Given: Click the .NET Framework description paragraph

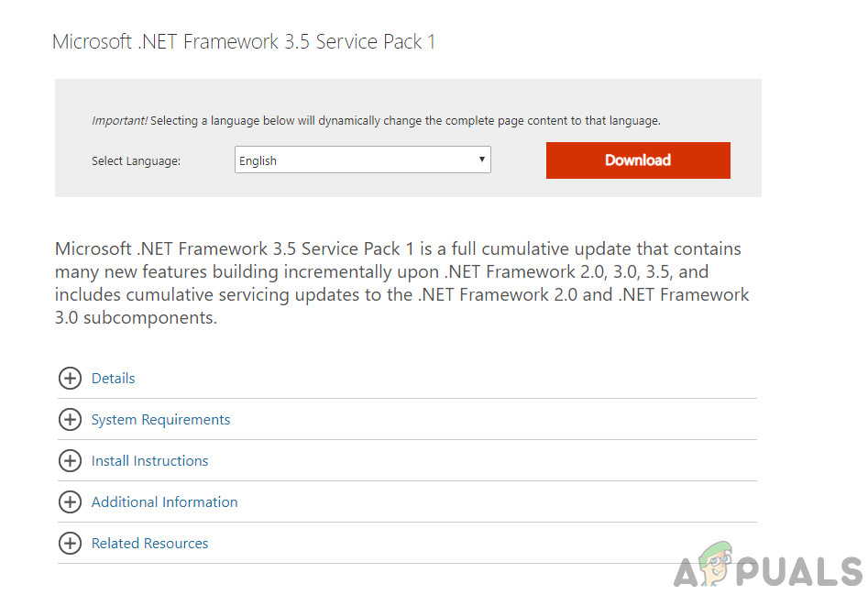Looking at the screenshot, I should (401, 283).
